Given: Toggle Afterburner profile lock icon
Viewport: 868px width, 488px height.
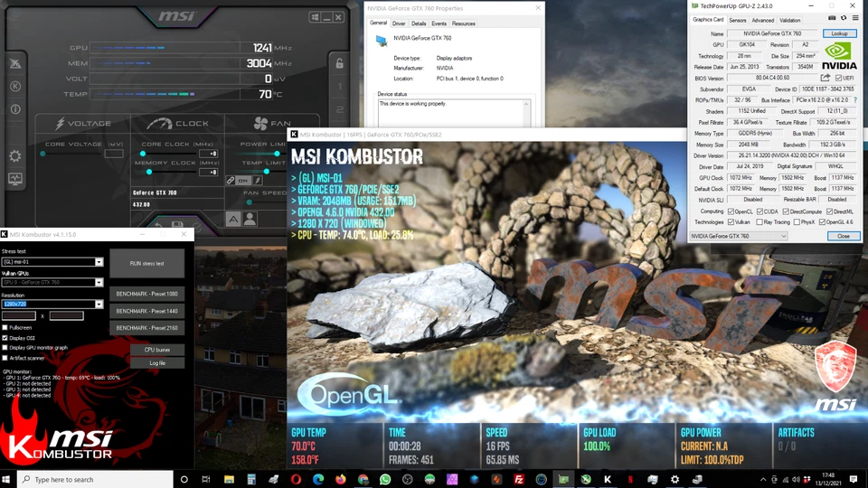Looking at the screenshot, I should pos(339,63).
